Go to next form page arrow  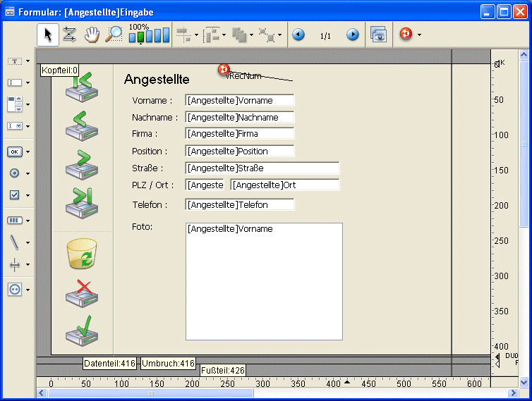coord(352,35)
